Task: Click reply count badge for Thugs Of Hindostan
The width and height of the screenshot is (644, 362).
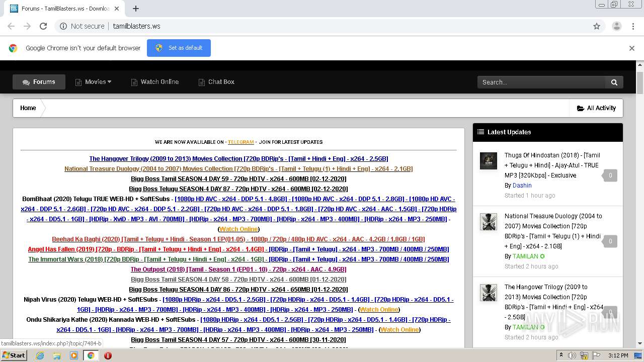Action: click(610, 175)
